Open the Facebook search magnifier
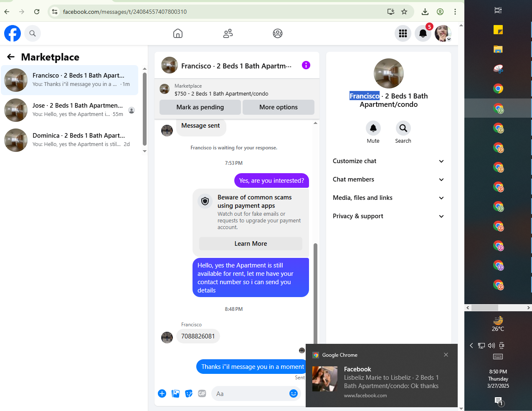532x411 pixels. (33, 33)
